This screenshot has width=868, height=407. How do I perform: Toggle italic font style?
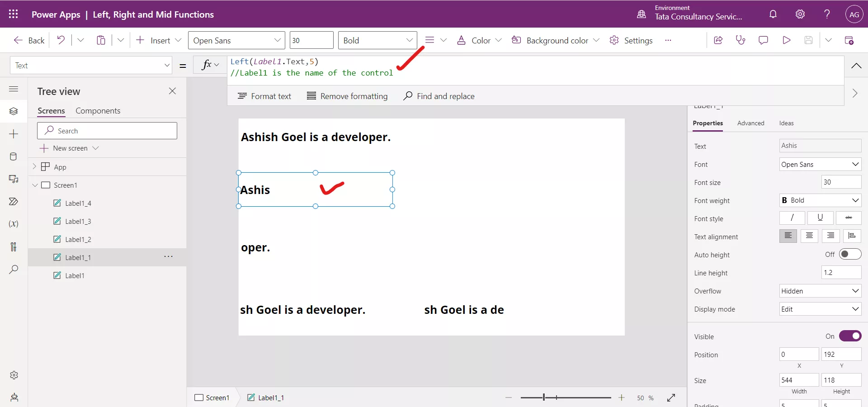792,218
